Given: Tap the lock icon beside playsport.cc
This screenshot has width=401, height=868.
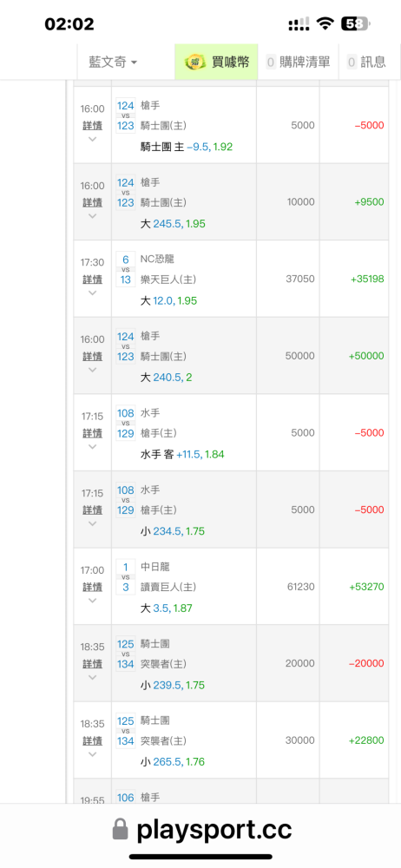Looking at the screenshot, I should pos(120,829).
